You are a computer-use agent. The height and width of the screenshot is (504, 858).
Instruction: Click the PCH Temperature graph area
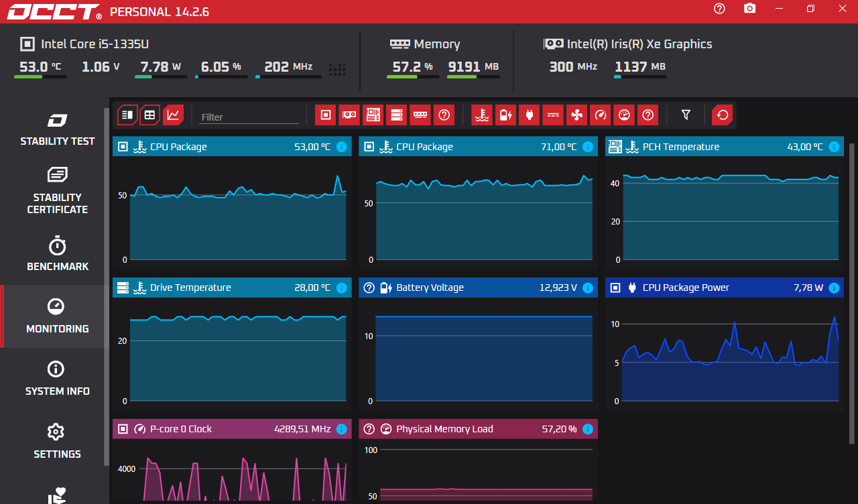pyautogui.click(x=725, y=213)
